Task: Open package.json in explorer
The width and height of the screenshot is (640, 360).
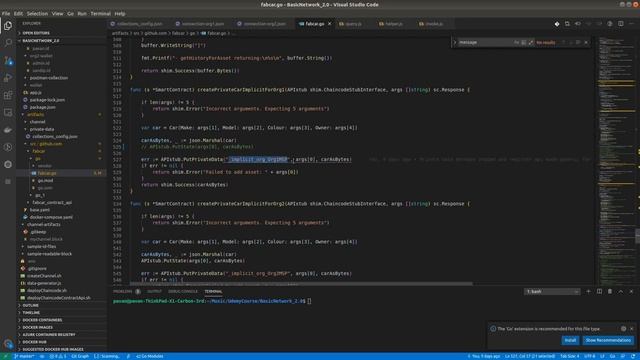Action: 42,107
